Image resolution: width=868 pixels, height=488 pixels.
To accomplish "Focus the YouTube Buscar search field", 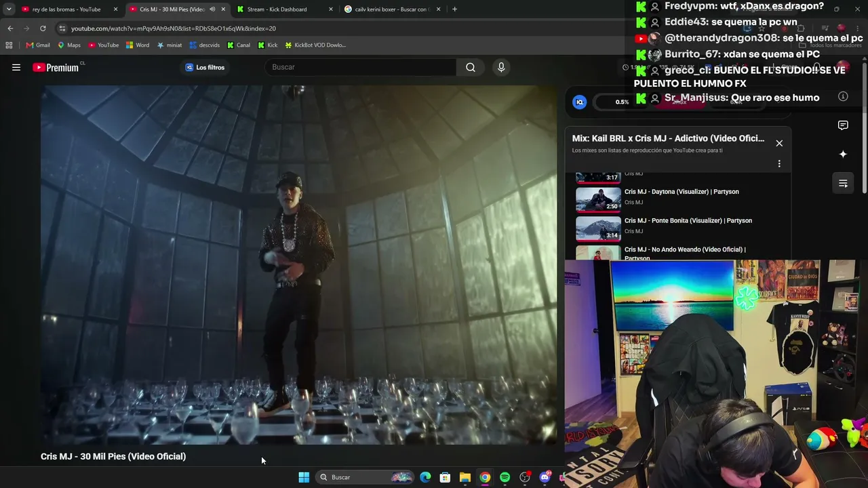I will coord(360,67).
